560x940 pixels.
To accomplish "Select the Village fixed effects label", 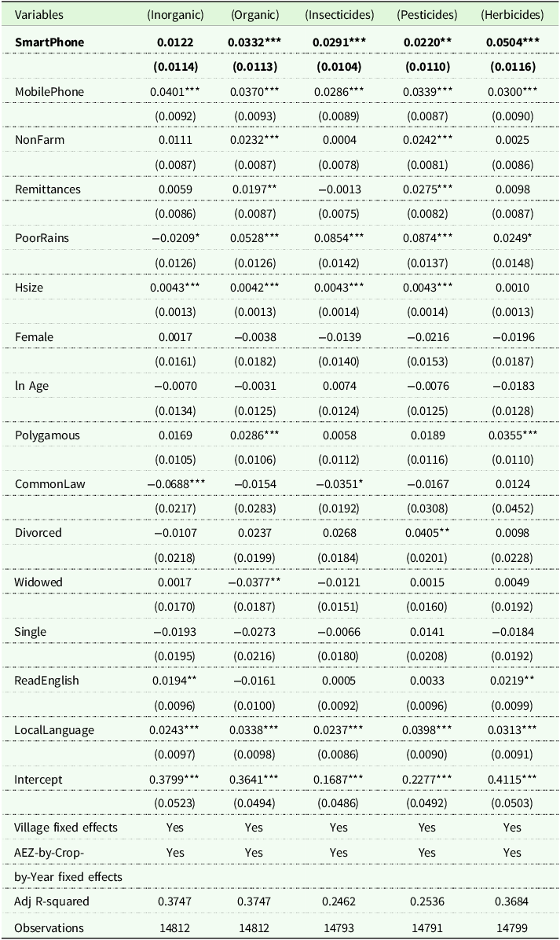I will click(66, 828).
